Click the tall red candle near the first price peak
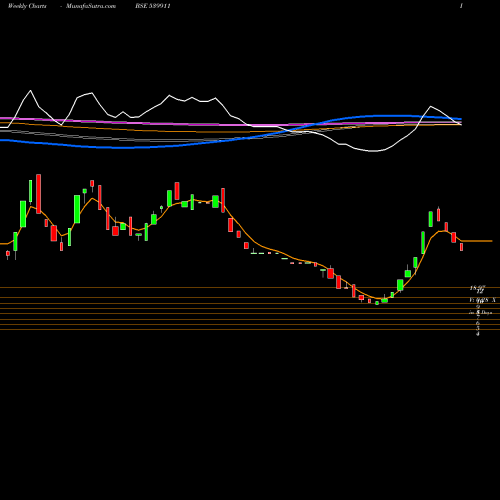500x500 pixels. click(39, 194)
